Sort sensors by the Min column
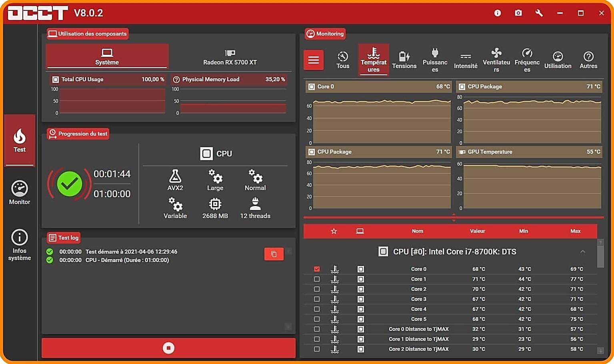The image size is (614, 364). pyautogui.click(x=524, y=231)
